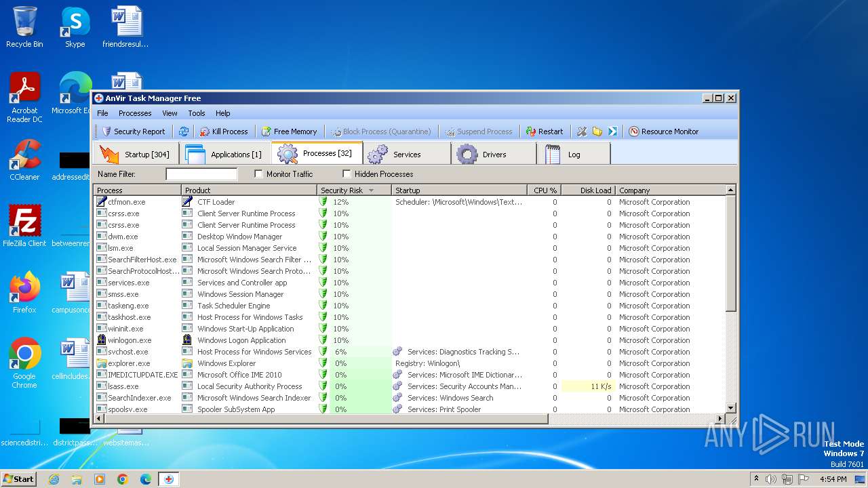Image resolution: width=868 pixels, height=488 pixels.
Task: Click the gear icon next to Services: Windows Search
Action: coord(398,398)
